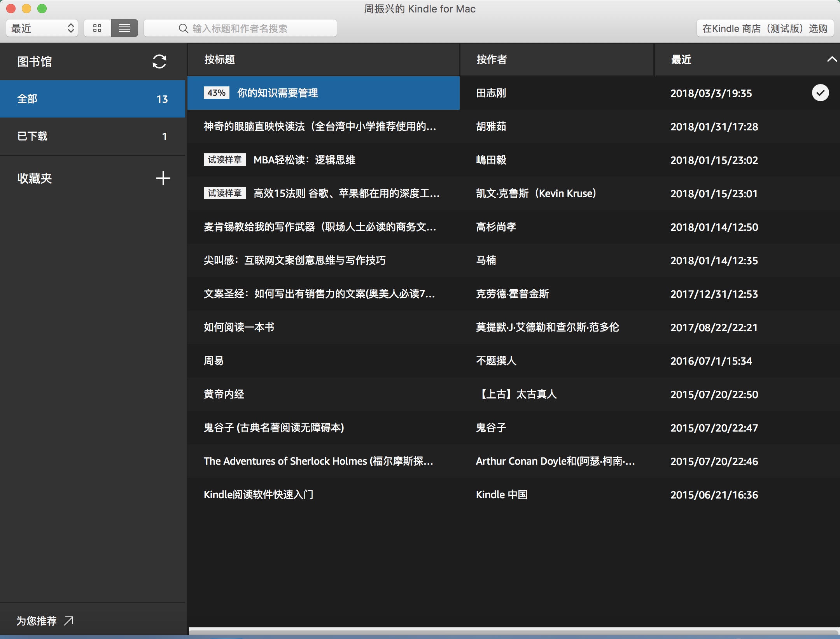The height and width of the screenshot is (639, 840).
Task: Toggle sort direction arrow on 最近 column
Action: 831,60
